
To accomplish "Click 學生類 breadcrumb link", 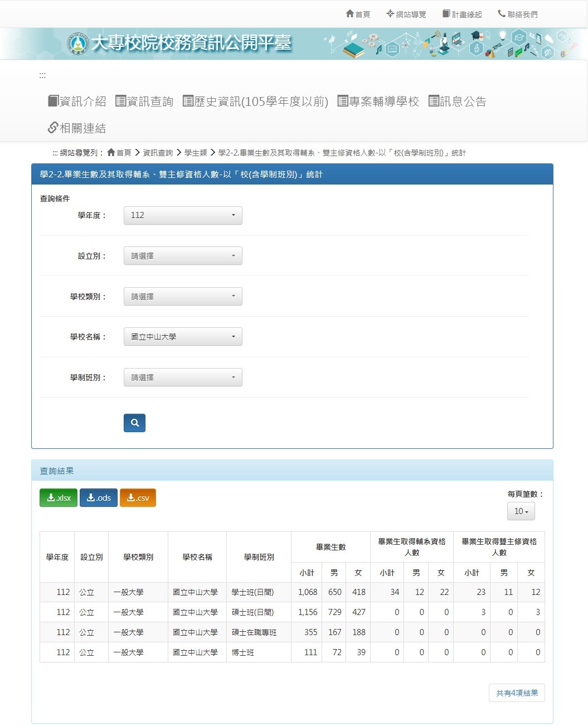I will 196,153.
